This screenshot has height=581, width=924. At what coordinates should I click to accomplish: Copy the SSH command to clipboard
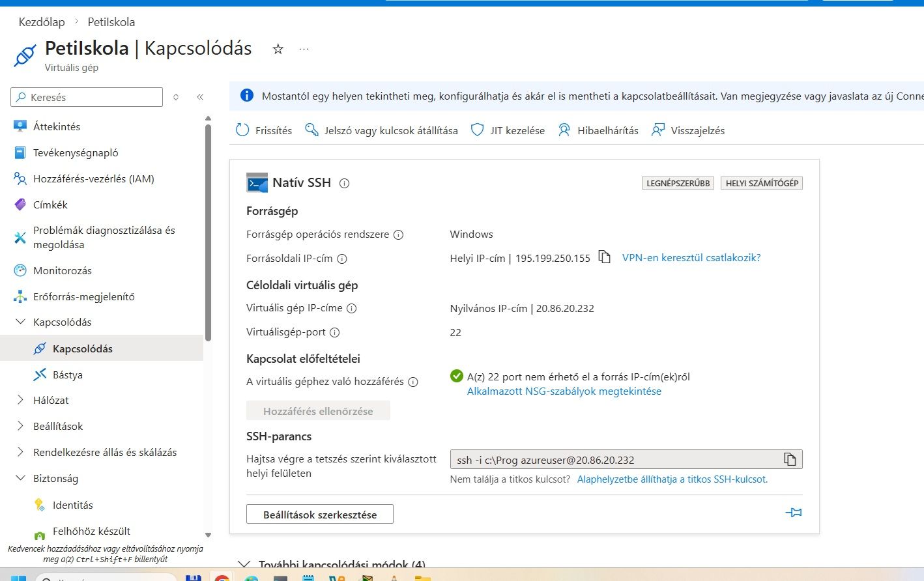click(x=790, y=460)
